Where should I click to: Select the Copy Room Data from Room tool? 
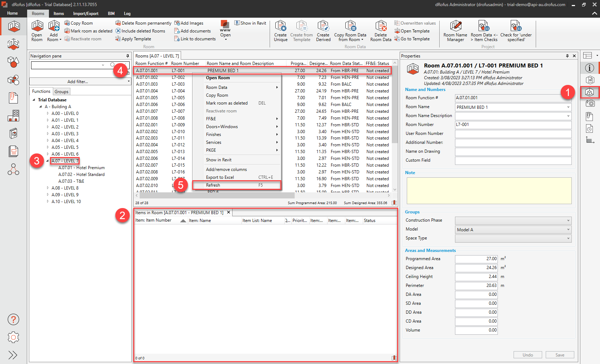point(350,31)
